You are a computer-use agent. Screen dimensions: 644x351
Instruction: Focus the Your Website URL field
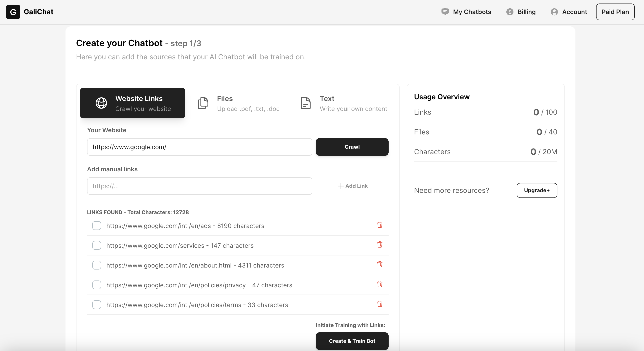[x=200, y=147]
